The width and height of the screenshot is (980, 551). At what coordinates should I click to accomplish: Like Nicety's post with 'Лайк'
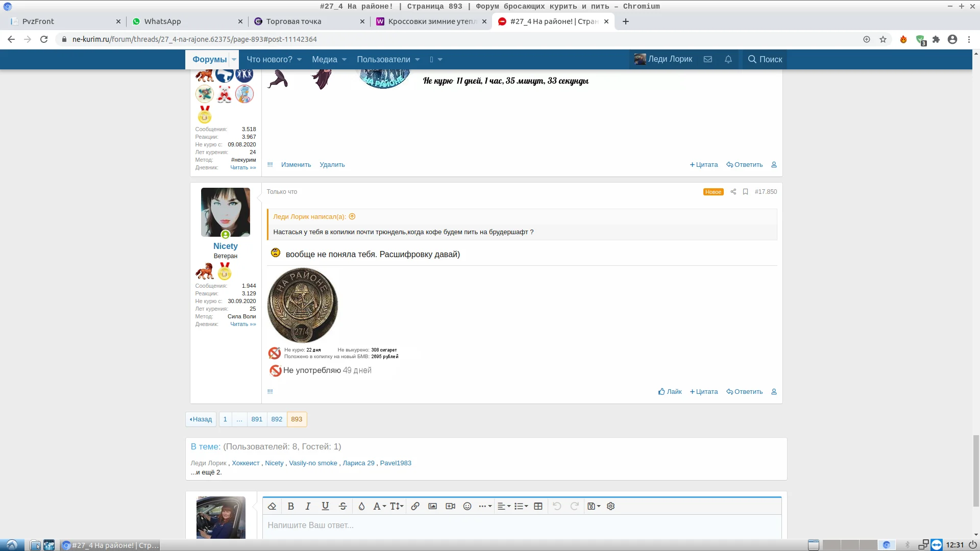tap(670, 392)
